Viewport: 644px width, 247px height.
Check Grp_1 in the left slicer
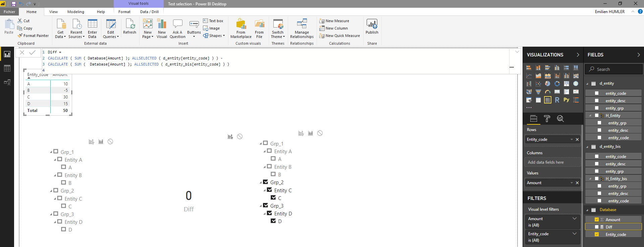56,152
